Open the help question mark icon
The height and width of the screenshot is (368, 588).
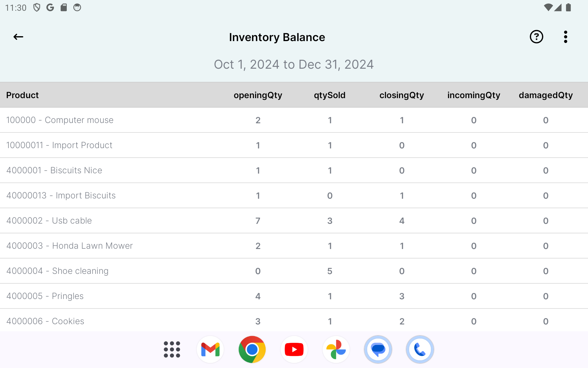tap(536, 37)
